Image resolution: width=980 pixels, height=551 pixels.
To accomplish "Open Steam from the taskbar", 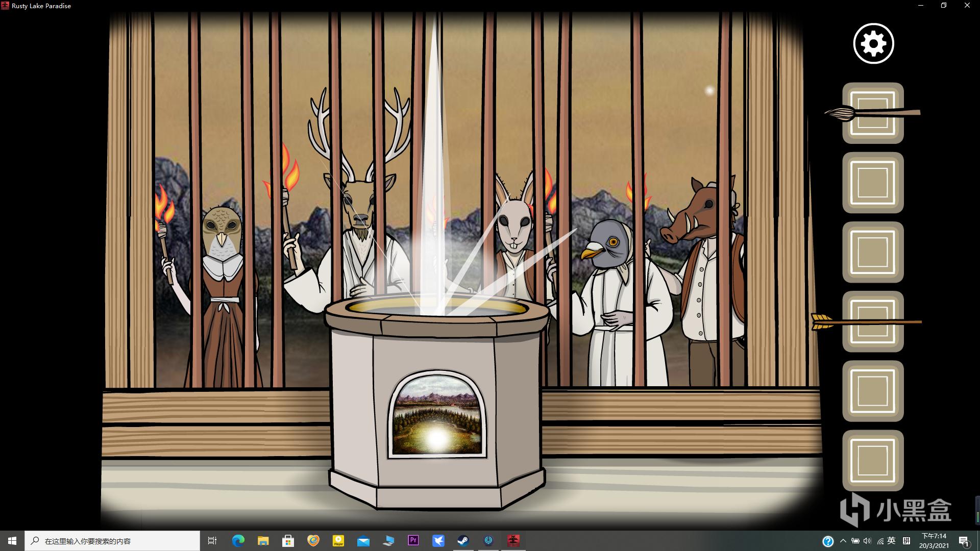I will tap(463, 541).
